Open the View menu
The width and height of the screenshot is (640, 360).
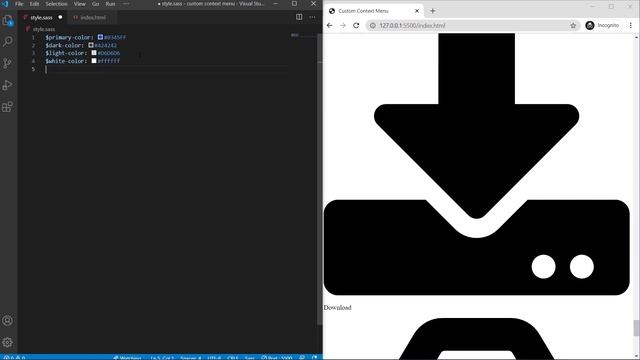click(x=80, y=4)
